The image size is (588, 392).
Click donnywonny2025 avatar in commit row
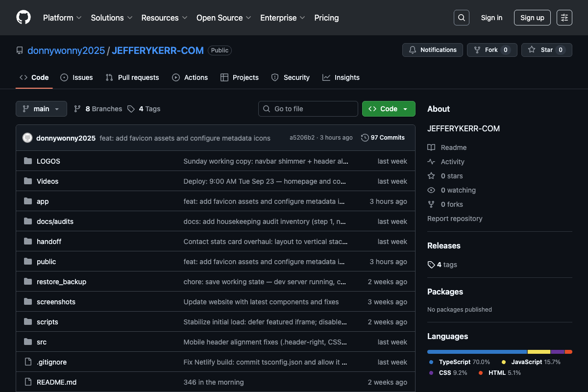point(27,138)
